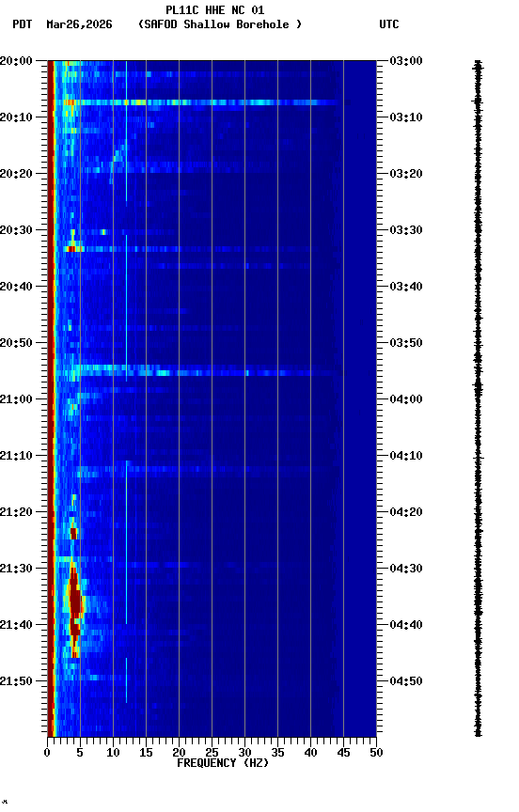519x812 pixels.
Task: Click the 20:30 PDT time label
Action: pyautogui.click(x=17, y=230)
